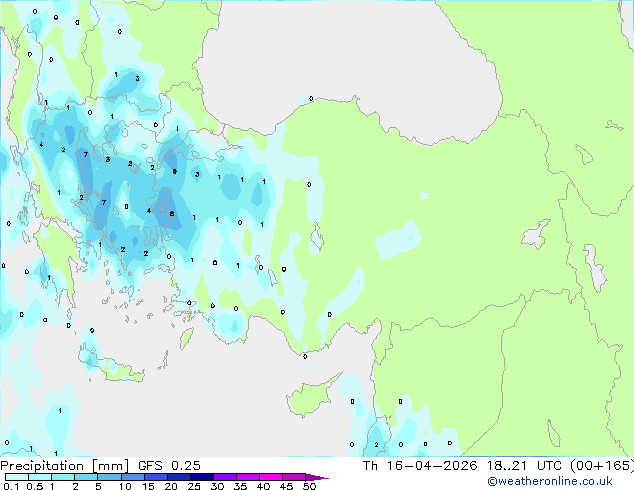Select the 10–15 mm legend swatch
634x490 pixels.
click(x=132, y=477)
